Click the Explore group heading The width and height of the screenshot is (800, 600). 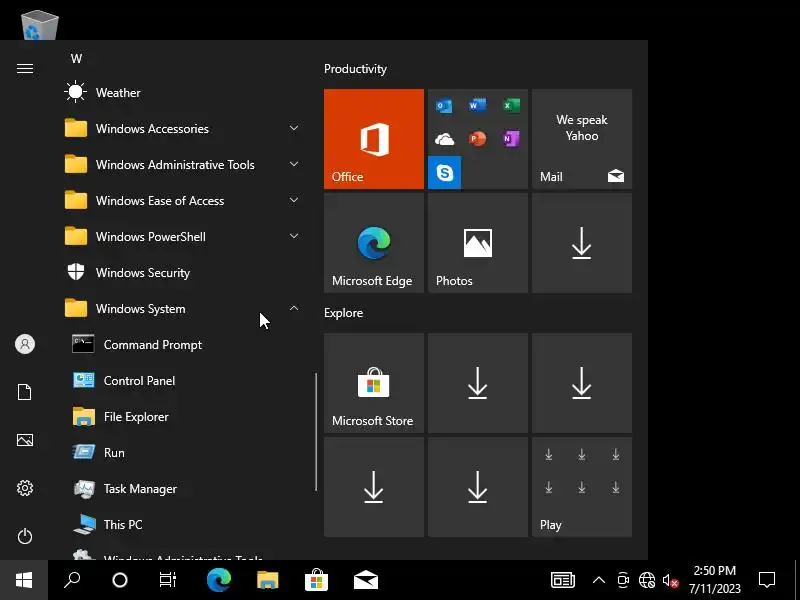[x=343, y=313]
